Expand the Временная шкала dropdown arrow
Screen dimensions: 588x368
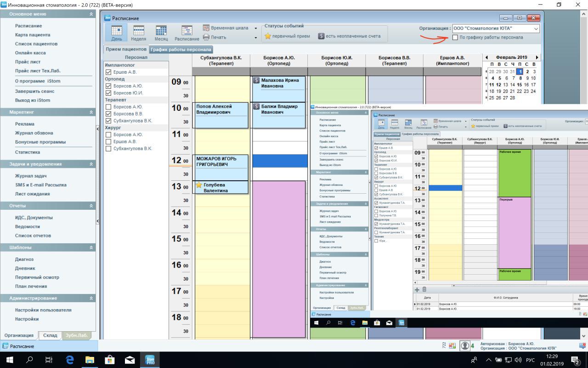tap(256, 29)
